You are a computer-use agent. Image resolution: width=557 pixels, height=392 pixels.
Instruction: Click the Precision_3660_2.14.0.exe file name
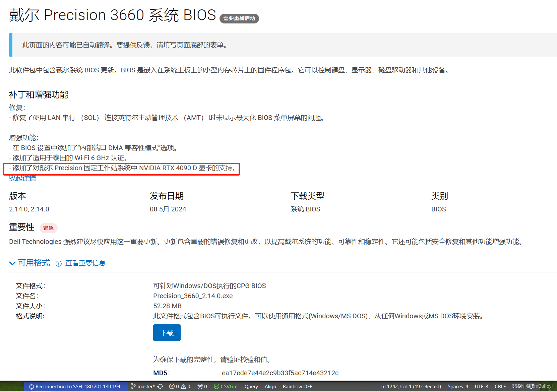(x=193, y=296)
